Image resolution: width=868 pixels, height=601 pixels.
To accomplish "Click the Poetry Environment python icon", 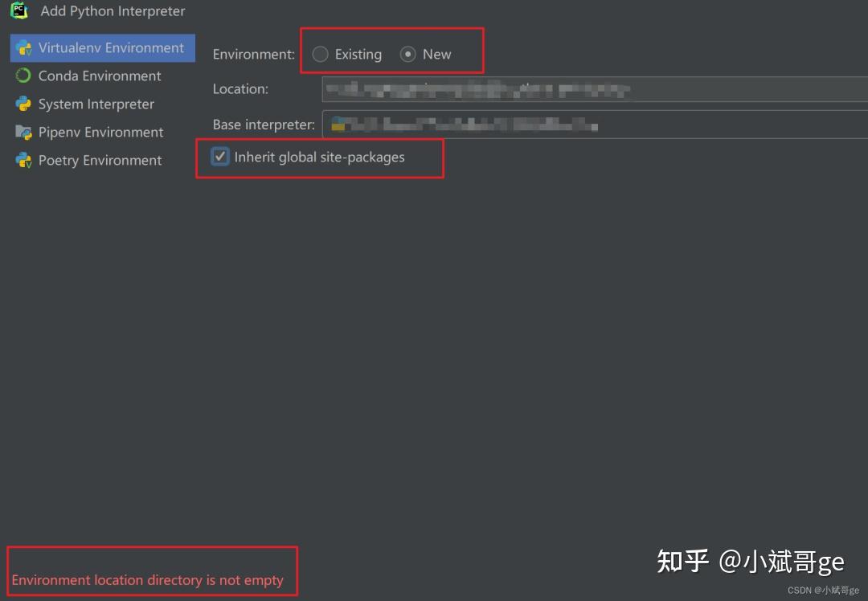I will coord(24,160).
